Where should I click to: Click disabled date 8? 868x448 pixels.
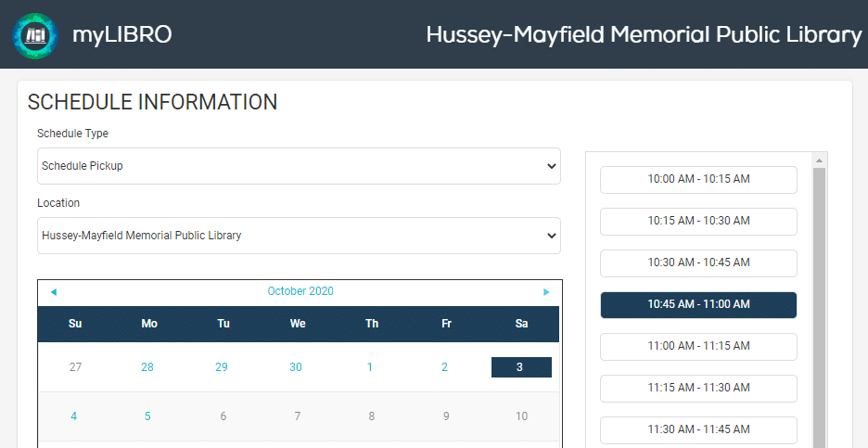[372, 416]
